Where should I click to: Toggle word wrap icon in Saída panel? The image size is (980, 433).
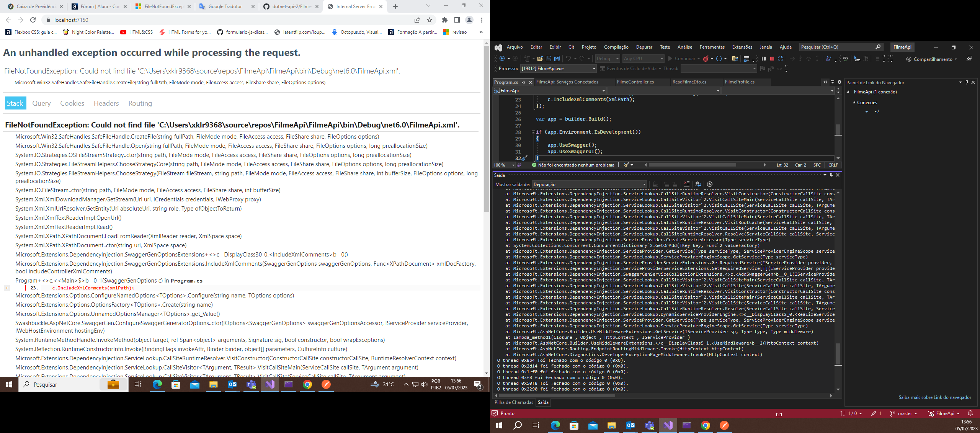[698, 184]
